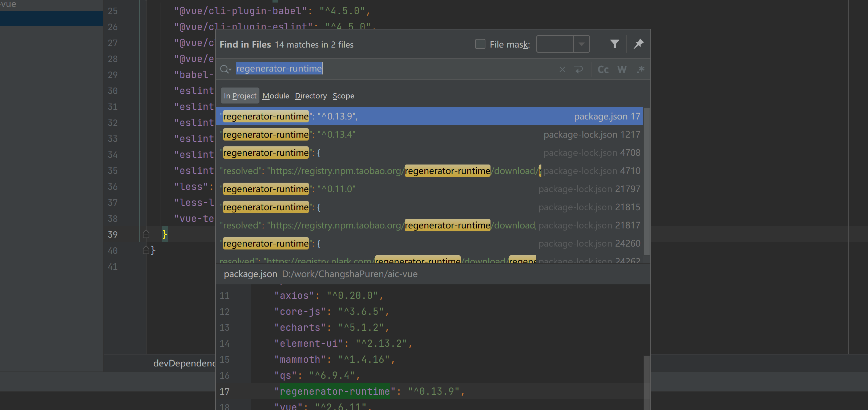
Task: Click the "echarts" line in preview
Action: coord(332,328)
